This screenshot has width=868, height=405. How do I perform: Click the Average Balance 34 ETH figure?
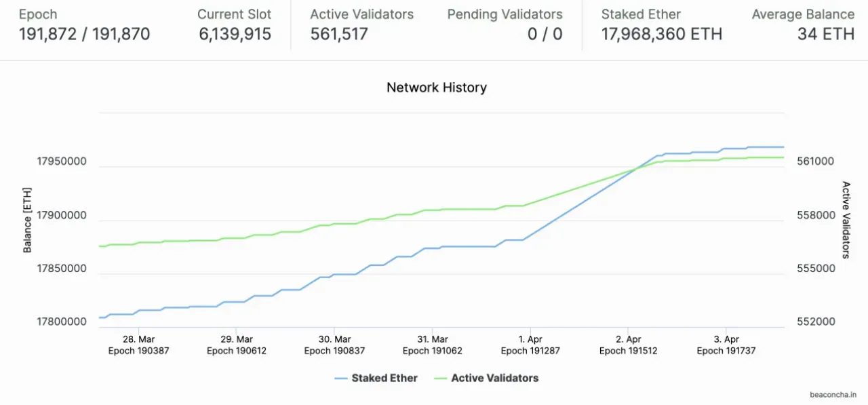tap(826, 34)
